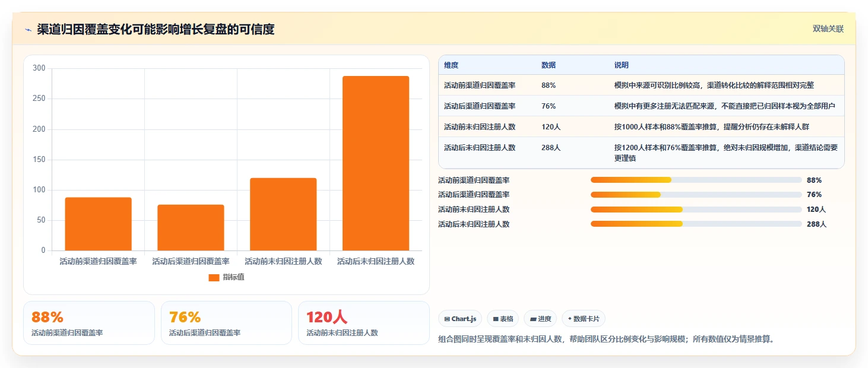Click the lightning icon before the title
The image size is (868, 368).
(x=28, y=30)
